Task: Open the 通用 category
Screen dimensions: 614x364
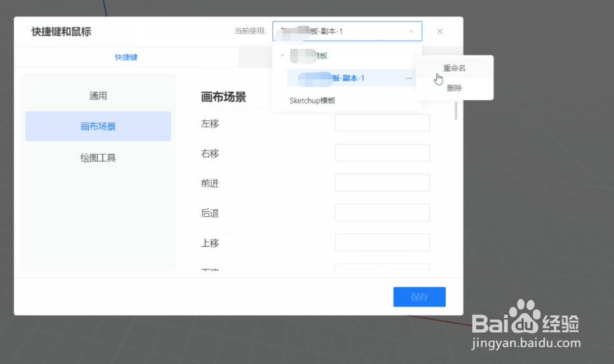Action: (98, 96)
